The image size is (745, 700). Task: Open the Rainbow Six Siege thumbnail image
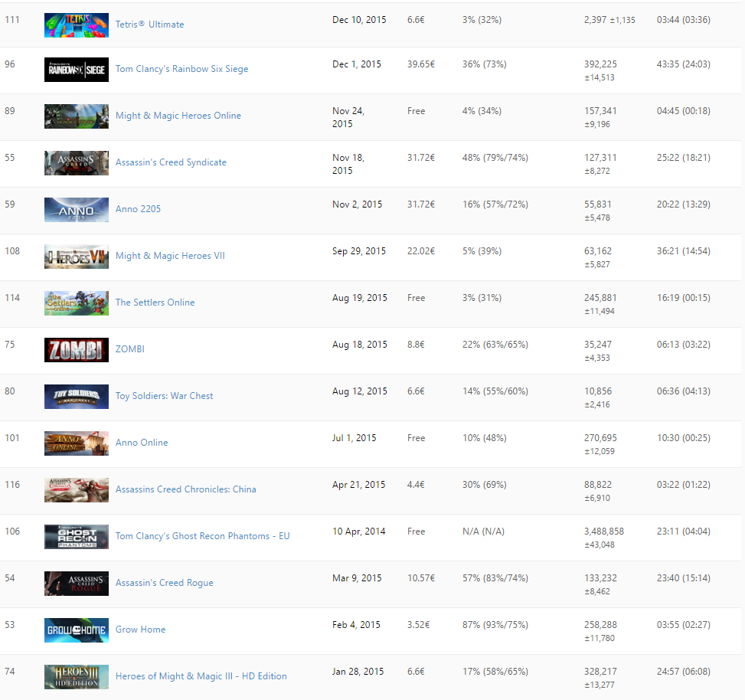77,70
